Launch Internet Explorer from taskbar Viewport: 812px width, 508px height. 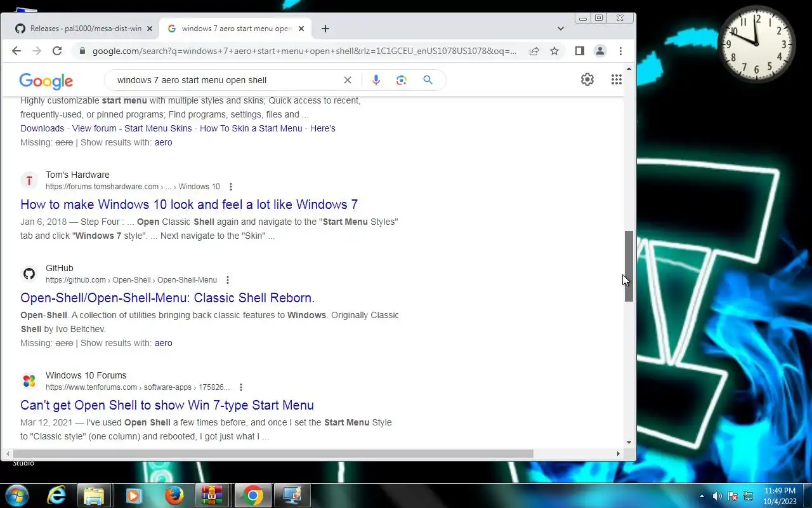pos(56,495)
